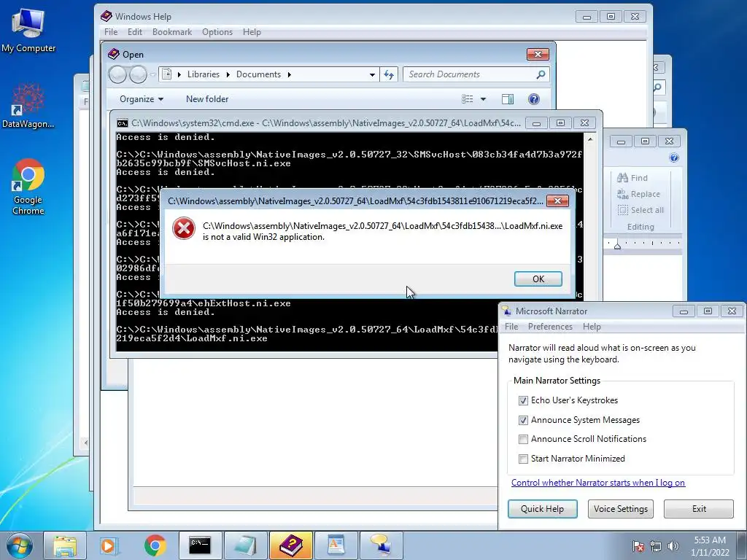Open Bookmark menu in Windows Help
Image resolution: width=747 pixels, height=560 pixels.
pos(172,32)
